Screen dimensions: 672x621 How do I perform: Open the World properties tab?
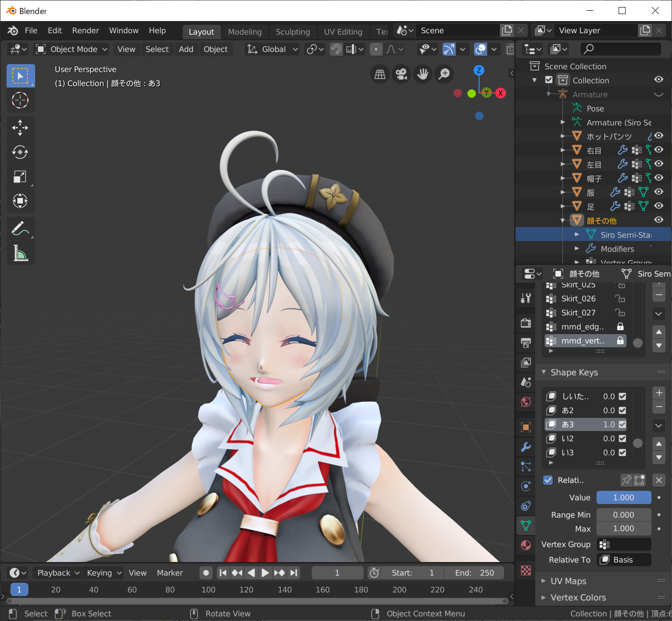(526, 402)
